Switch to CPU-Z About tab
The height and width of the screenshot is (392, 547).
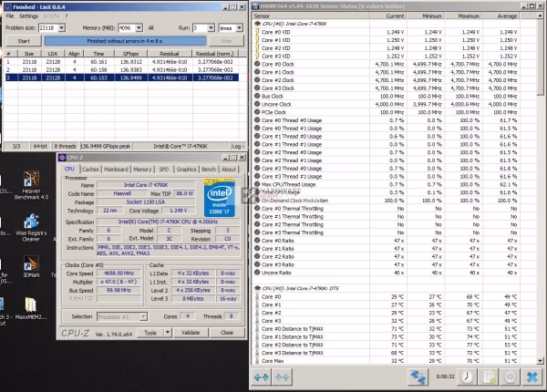229,170
